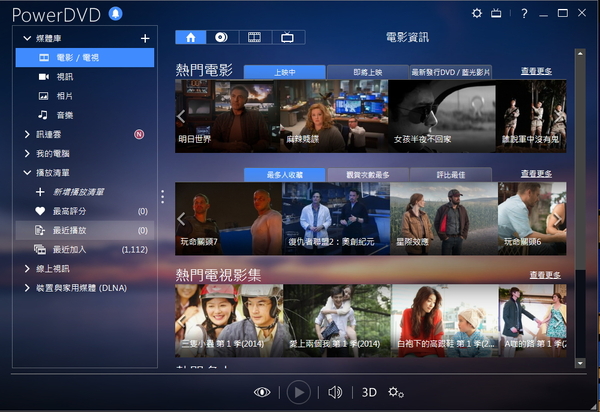The image size is (600, 412).
Task: Select 相片 photos library item
Action: click(85, 96)
